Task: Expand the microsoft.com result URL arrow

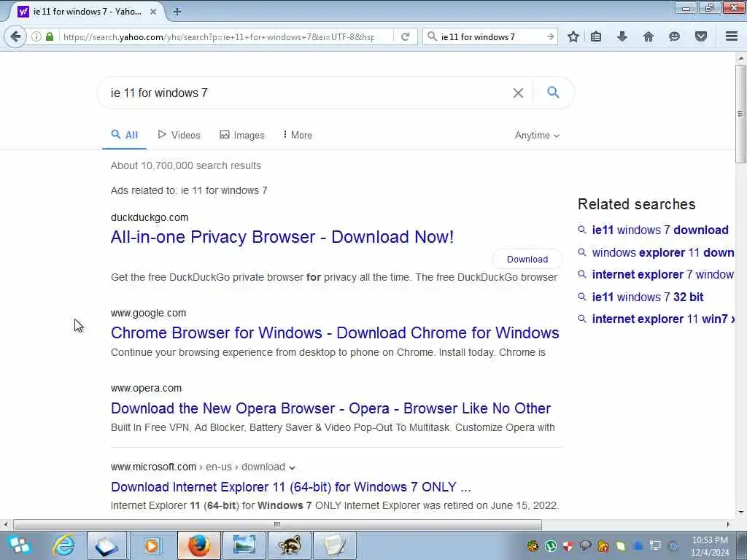Action: click(x=292, y=467)
